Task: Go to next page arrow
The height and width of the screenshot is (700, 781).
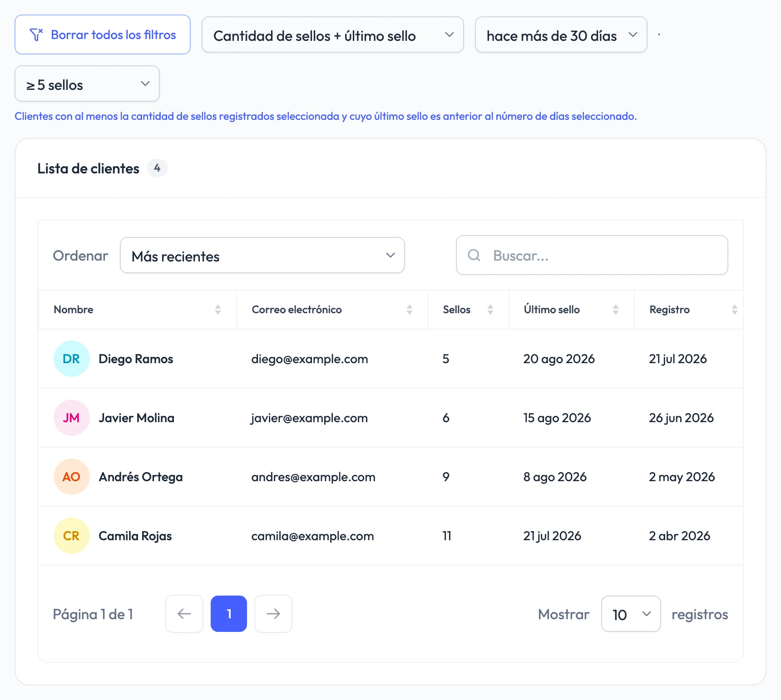Action: (x=273, y=614)
